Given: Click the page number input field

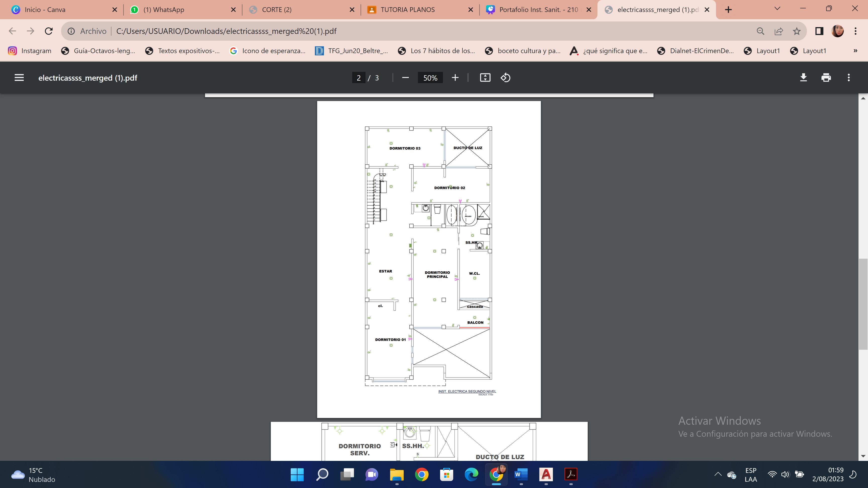Looking at the screenshot, I should (x=358, y=78).
